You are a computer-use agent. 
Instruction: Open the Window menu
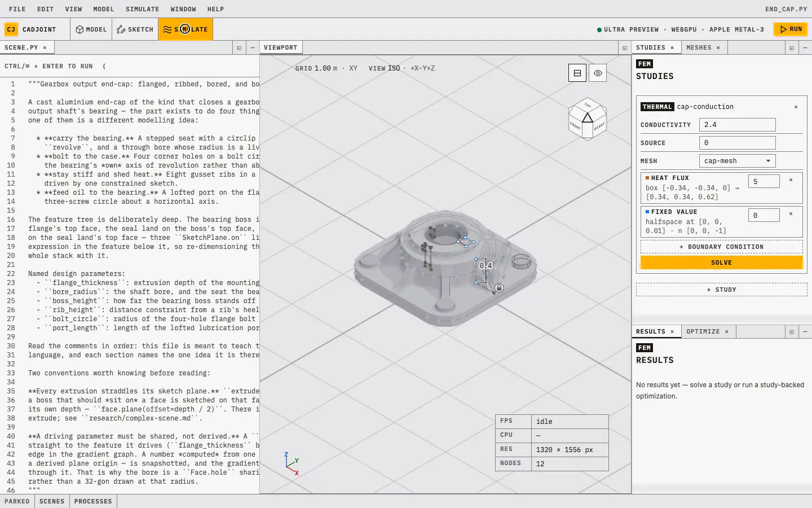pos(183,9)
